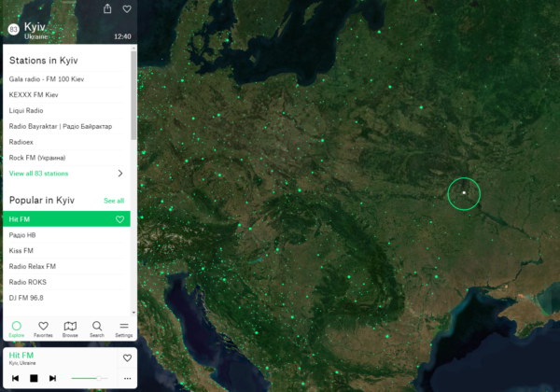560x392 pixels.
Task: Stop playback in the player
Action: [x=34, y=378]
